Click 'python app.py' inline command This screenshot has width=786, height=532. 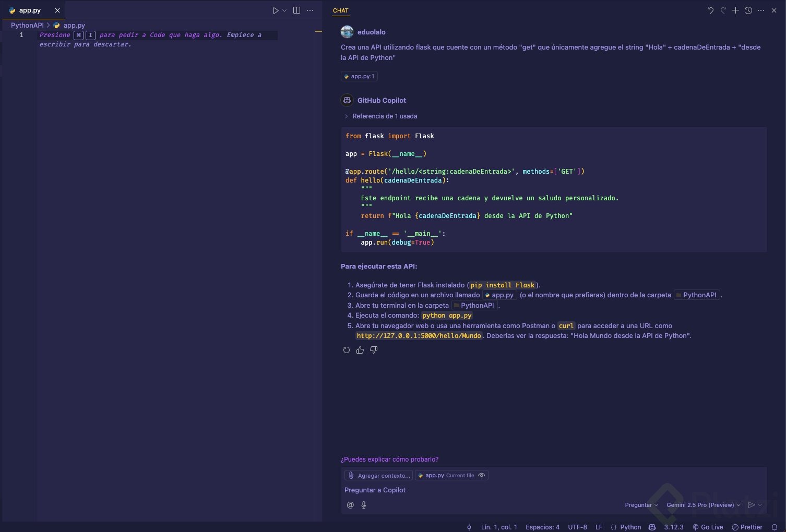coord(447,316)
